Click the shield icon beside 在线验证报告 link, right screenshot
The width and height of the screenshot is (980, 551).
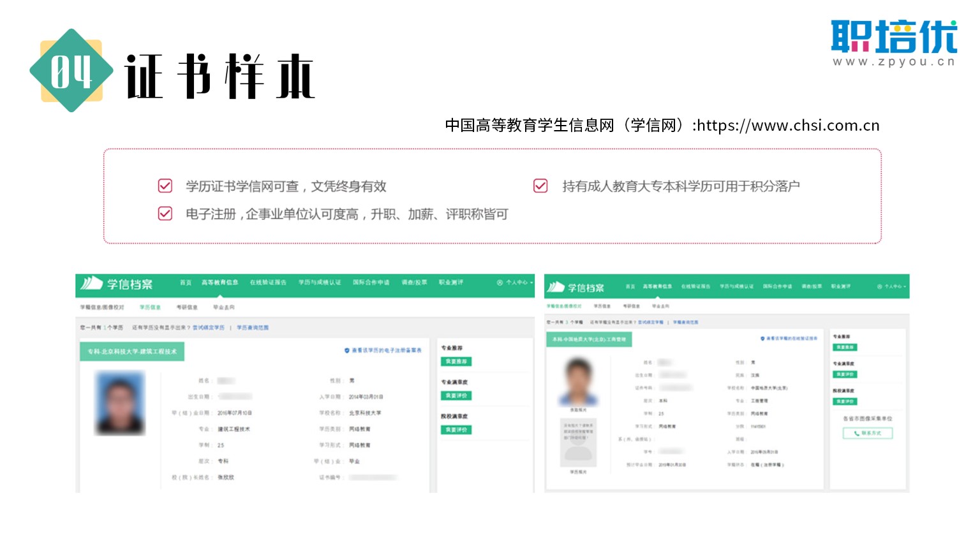pyautogui.click(x=762, y=339)
